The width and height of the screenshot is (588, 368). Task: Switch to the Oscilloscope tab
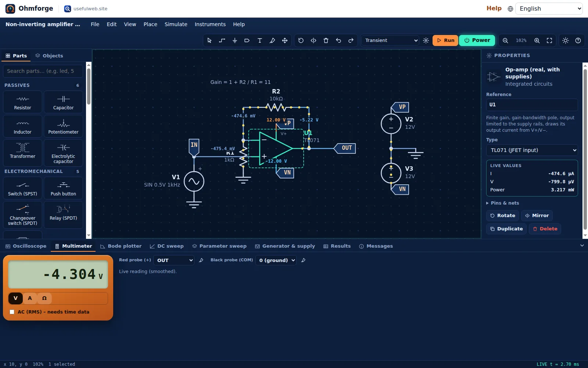(26, 246)
